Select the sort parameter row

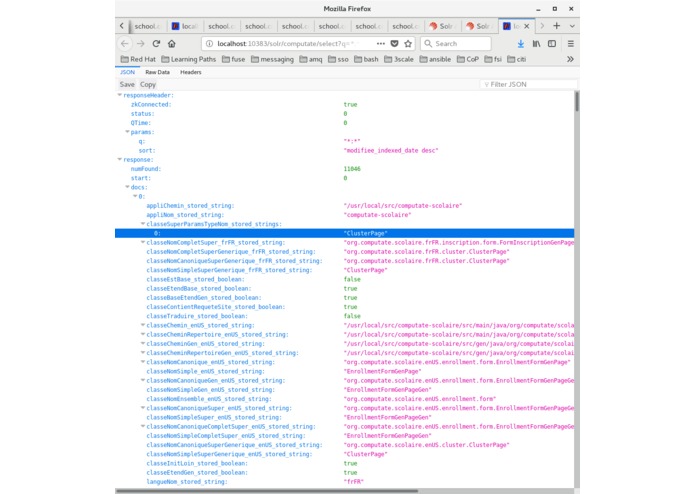click(344, 150)
